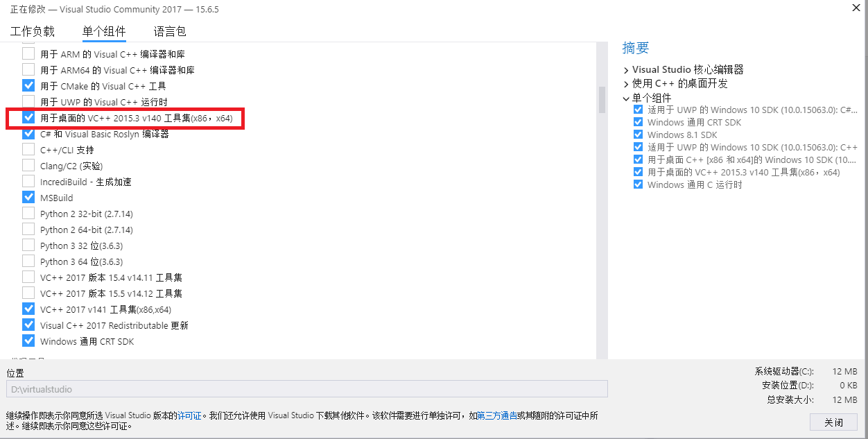Expand Visual Studio 核心编辑器 in summary
This screenshot has height=439, width=868.
point(626,70)
